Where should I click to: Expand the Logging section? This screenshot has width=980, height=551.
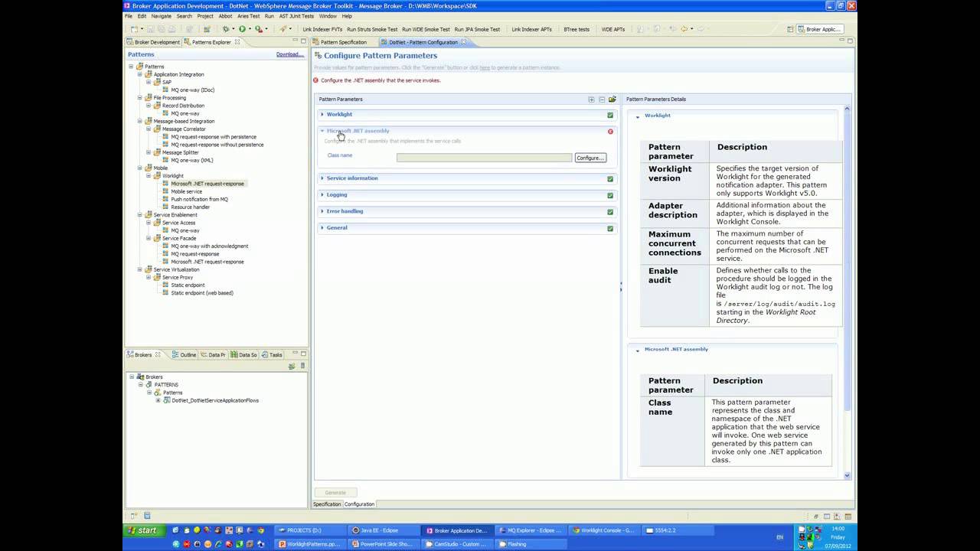tap(322, 195)
